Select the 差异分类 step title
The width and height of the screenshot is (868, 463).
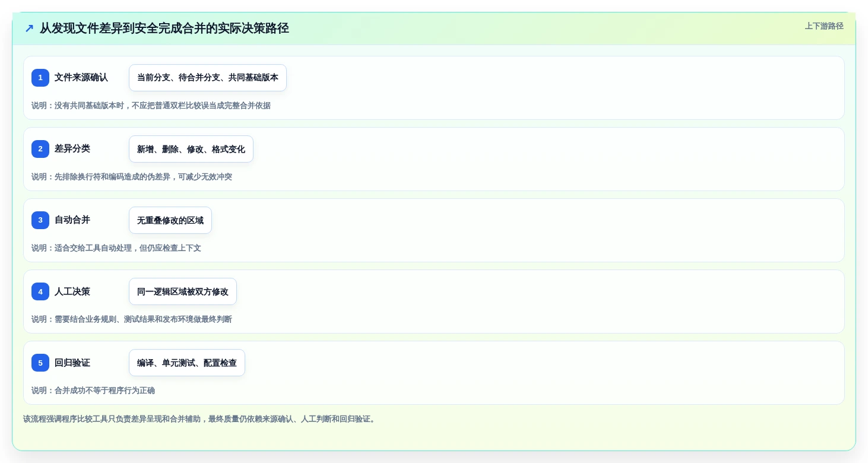[x=72, y=149]
